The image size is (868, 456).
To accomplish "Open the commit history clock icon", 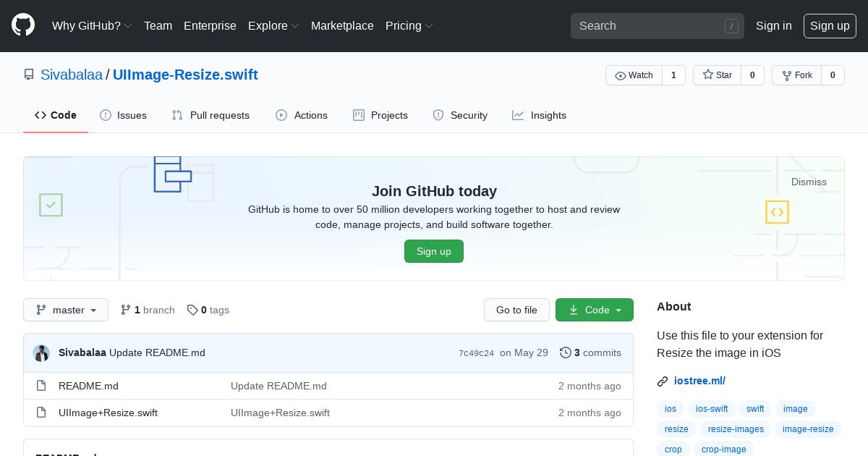I will pyautogui.click(x=565, y=352).
